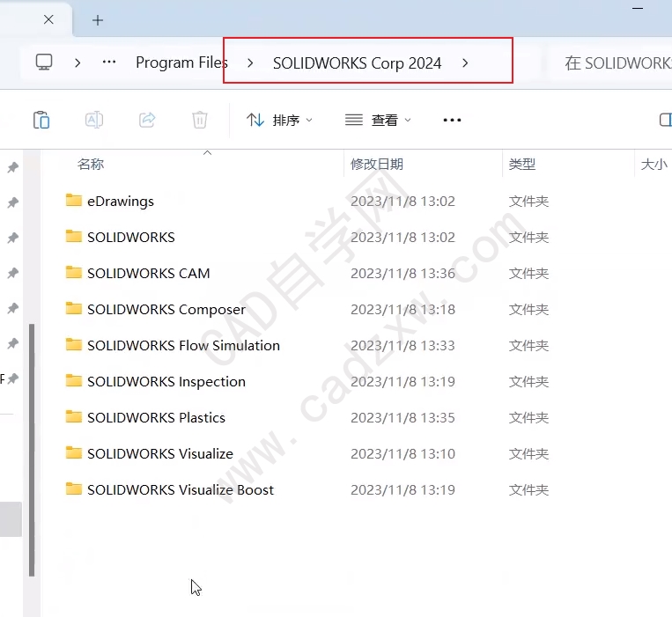Screen dimensions: 672x617
Task: Sort by the 类型 column header
Action: coord(522,164)
